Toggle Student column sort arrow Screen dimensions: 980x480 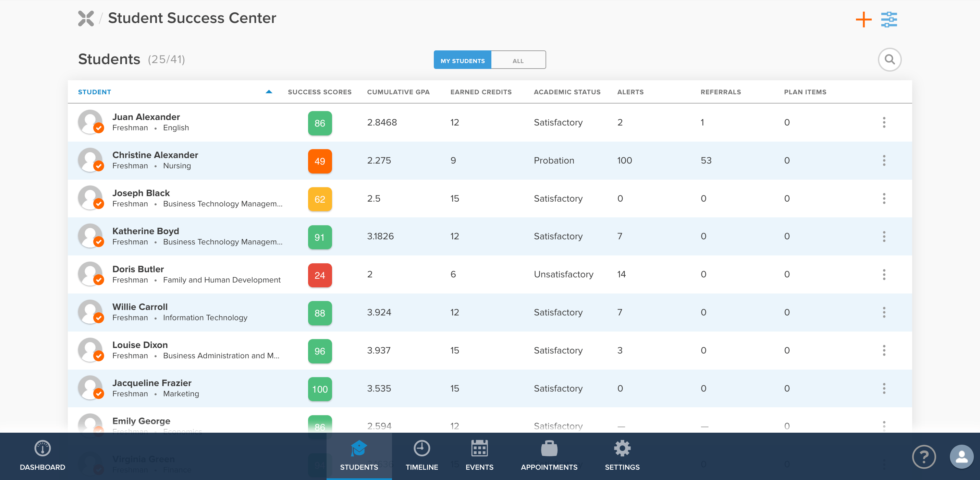269,92
